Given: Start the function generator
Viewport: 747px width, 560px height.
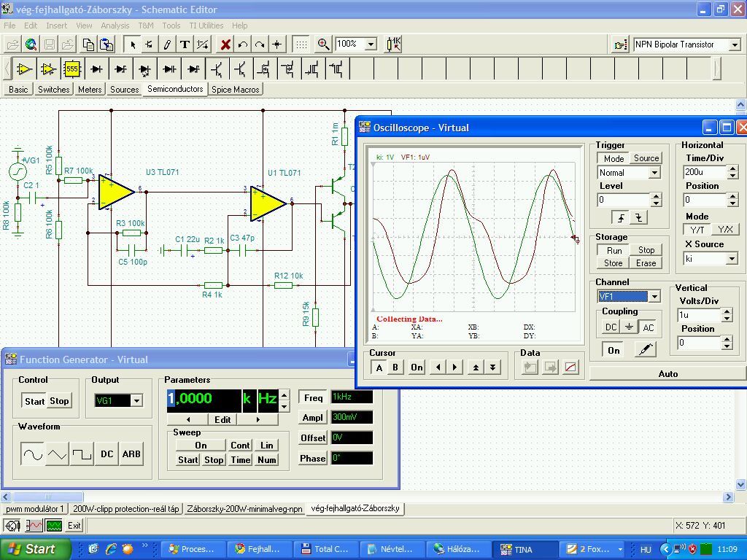Looking at the screenshot, I should point(34,401).
